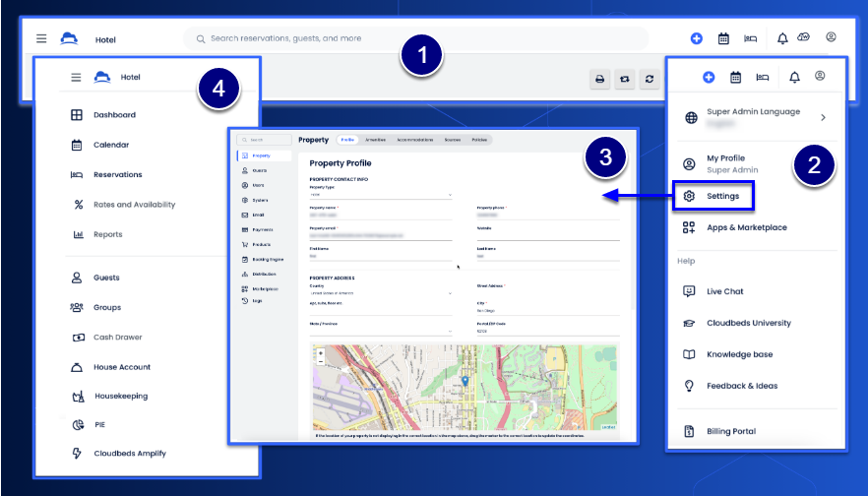
Task: Zoom in on the property map
Action: coord(321,352)
